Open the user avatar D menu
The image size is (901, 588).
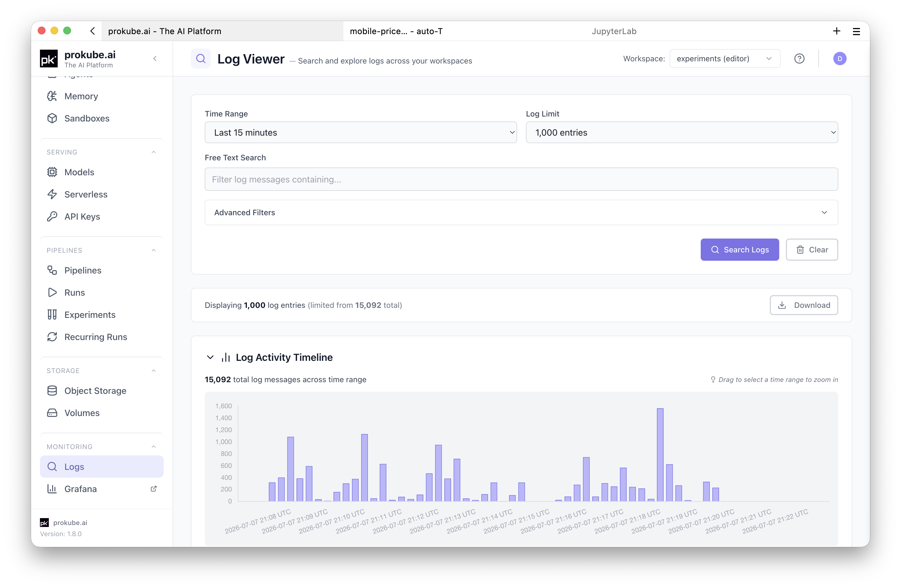point(840,59)
